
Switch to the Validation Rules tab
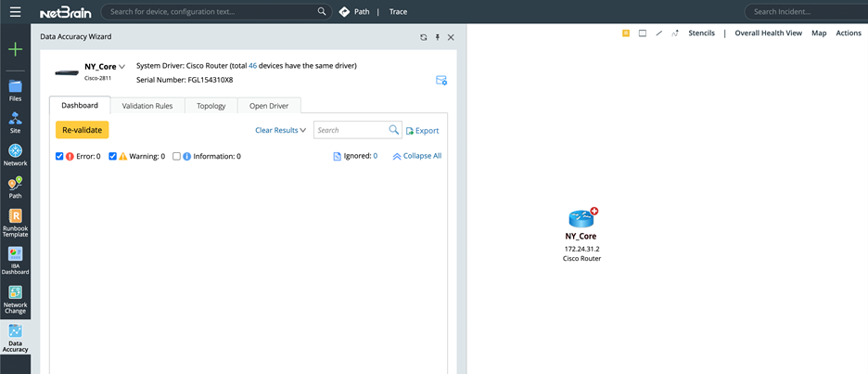147,106
